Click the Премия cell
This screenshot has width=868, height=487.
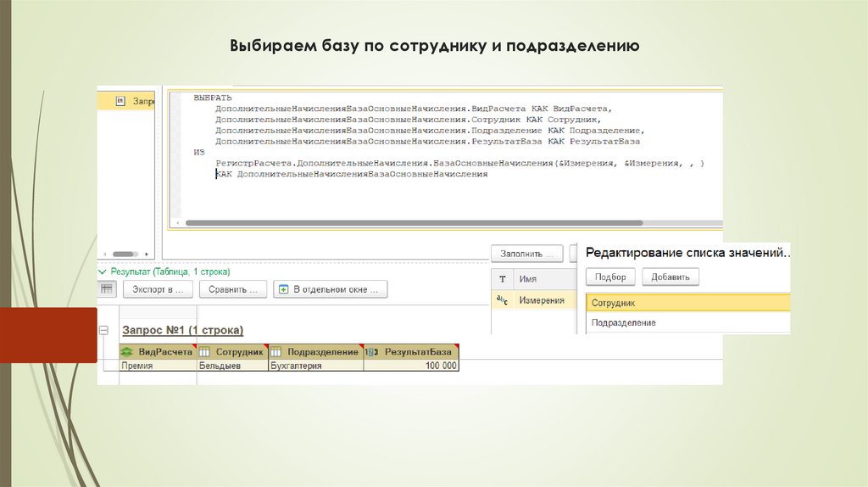click(x=159, y=366)
